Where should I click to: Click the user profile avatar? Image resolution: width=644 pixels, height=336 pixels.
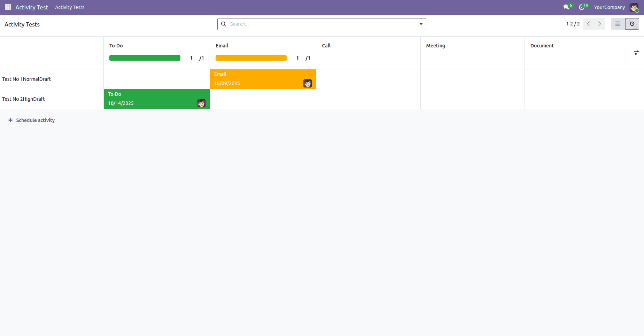coord(635,7)
